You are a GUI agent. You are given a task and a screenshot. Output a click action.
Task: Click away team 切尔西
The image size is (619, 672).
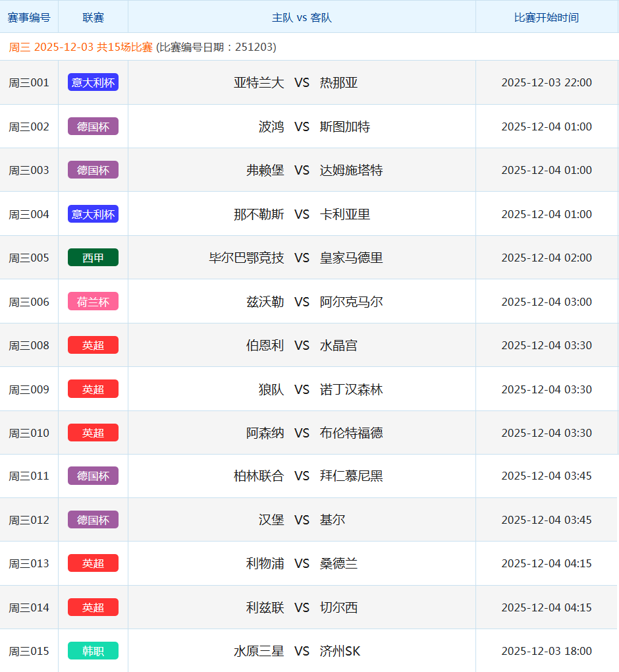(x=338, y=607)
